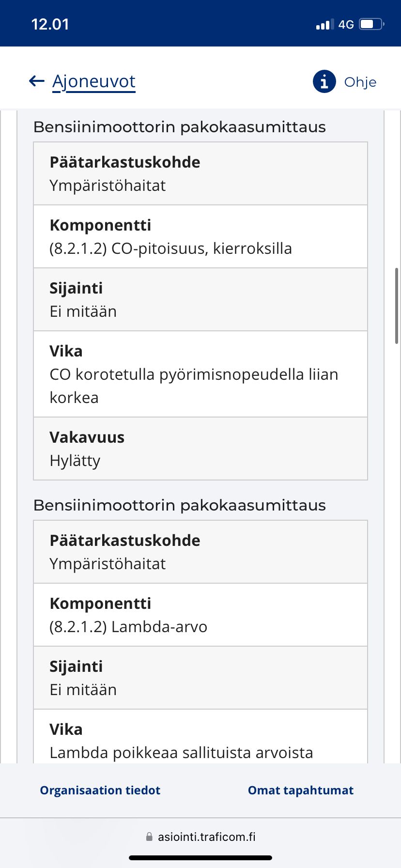Screen dimensions: 401x868
Task: Tap the back arrow icon
Action: [x=37, y=81]
